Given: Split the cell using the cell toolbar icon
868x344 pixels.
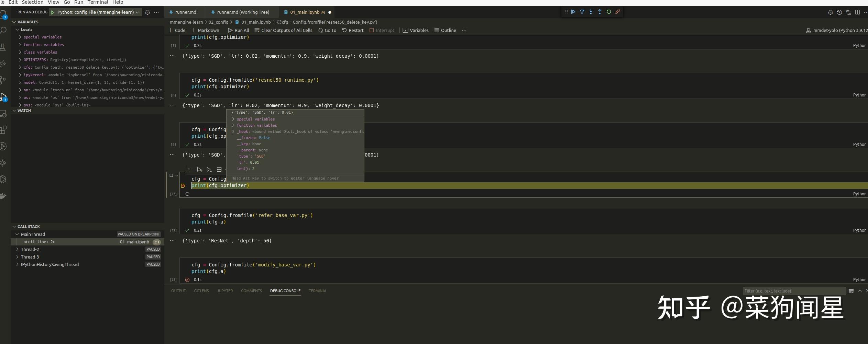Looking at the screenshot, I should tap(219, 170).
